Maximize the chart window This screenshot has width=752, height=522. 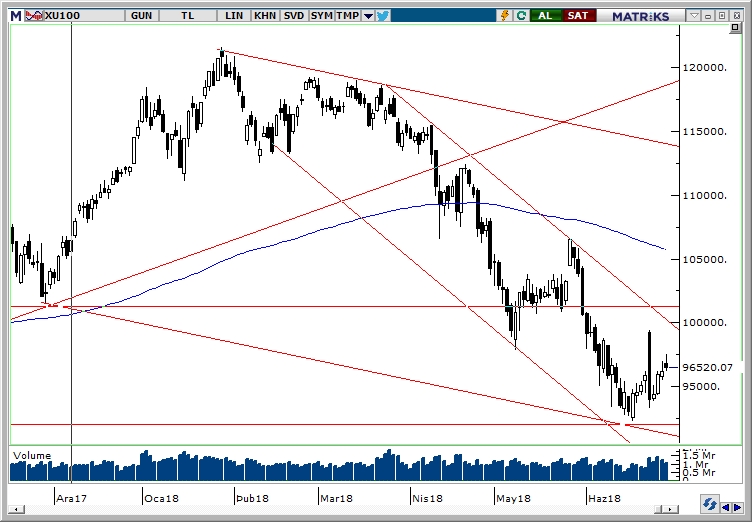722,16
